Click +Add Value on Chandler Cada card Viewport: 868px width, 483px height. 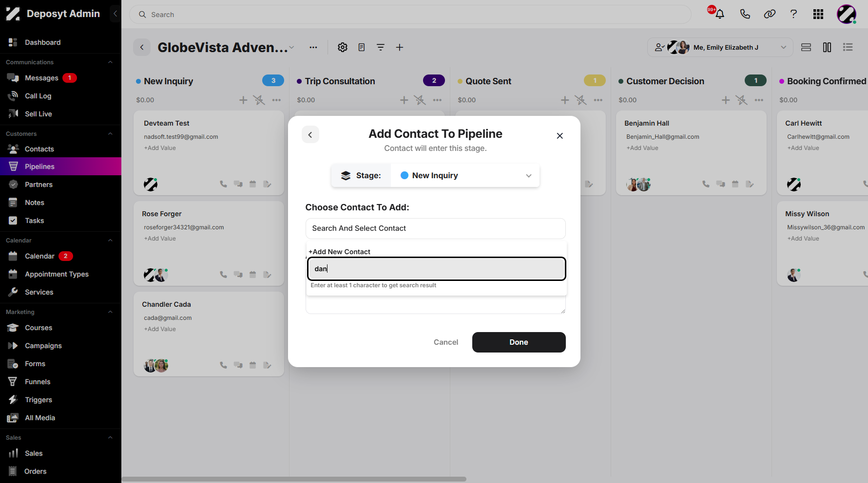[x=160, y=329]
